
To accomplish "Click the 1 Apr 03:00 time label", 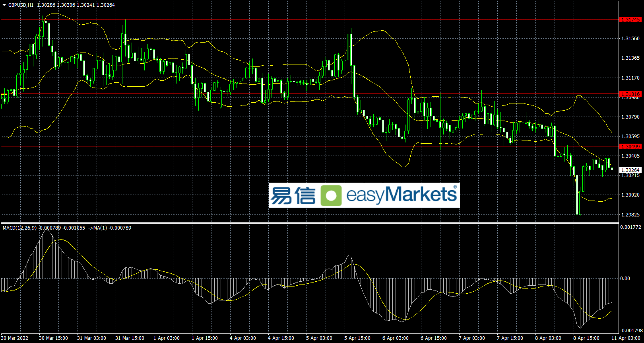I will (167, 338).
